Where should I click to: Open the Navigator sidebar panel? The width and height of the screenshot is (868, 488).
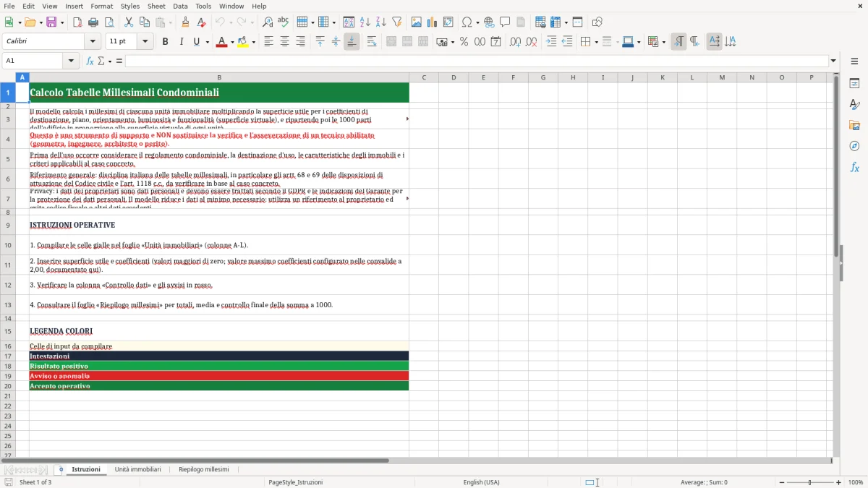pyautogui.click(x=854, y=147)
